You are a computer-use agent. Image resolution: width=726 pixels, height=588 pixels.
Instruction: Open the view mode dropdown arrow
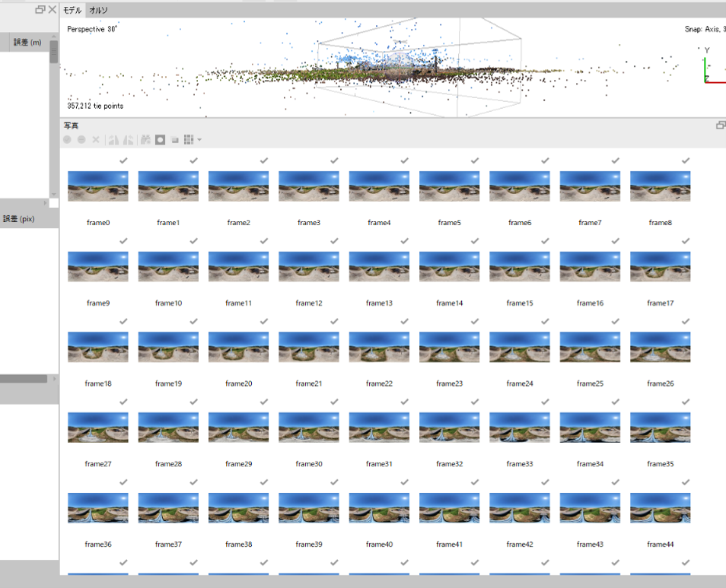tap(199, 140)
